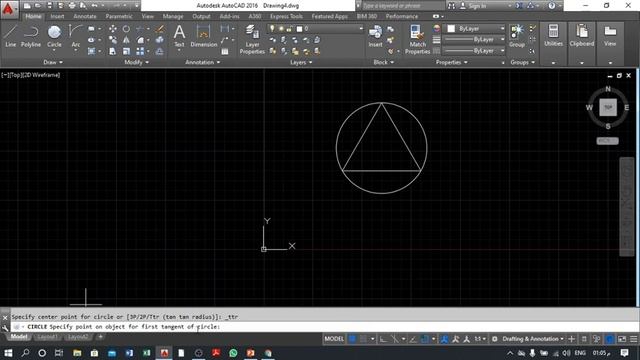Expand the Properties panel
The height and width of the screenshot is (360, 640).
[x=451, y=62]
